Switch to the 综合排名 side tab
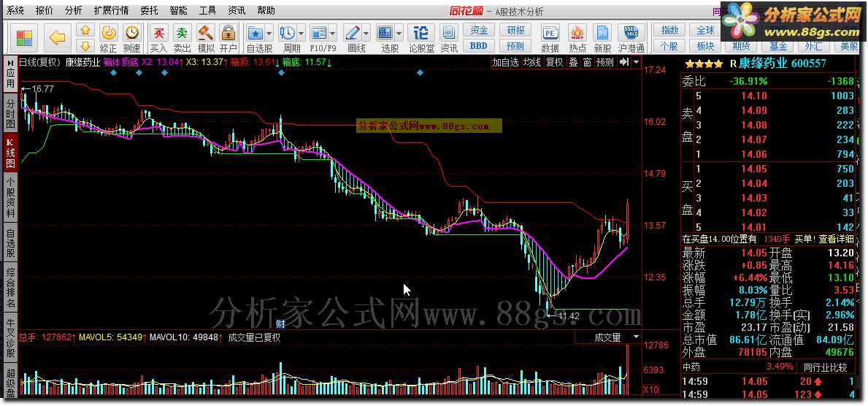Image resolution: width=868 pixels, height=406 pixels. tap(10, 288)
